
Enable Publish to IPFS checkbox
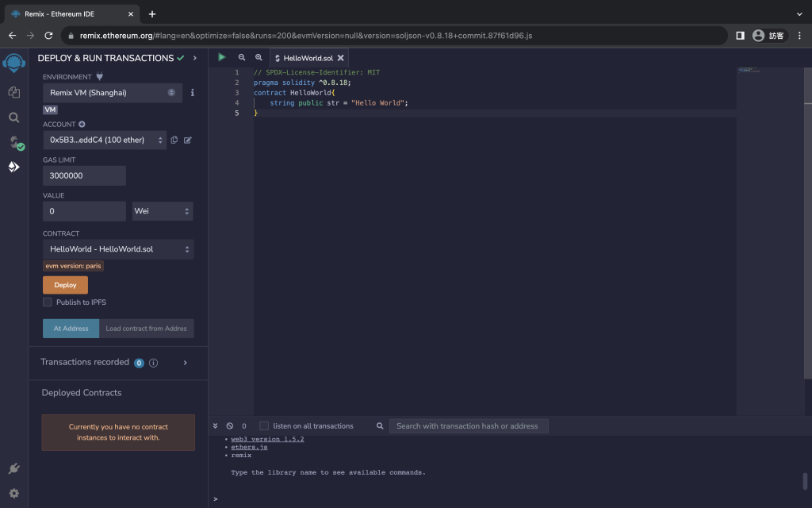(47, 302)
